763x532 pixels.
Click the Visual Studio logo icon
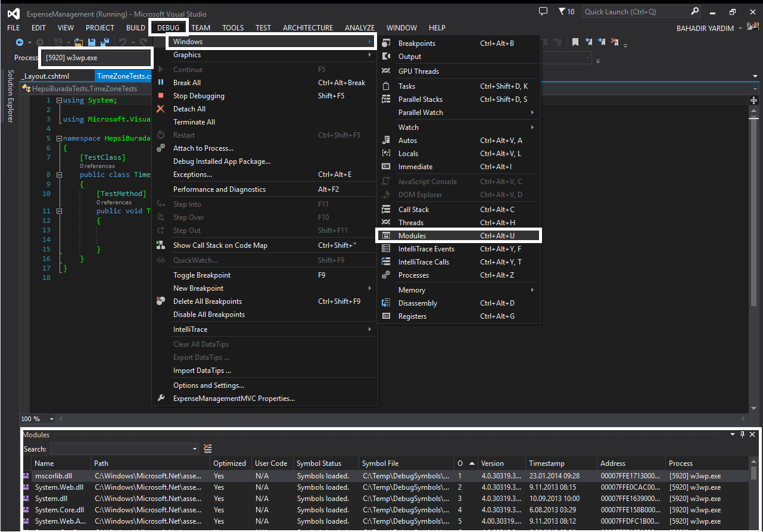[x=14, y=13]
